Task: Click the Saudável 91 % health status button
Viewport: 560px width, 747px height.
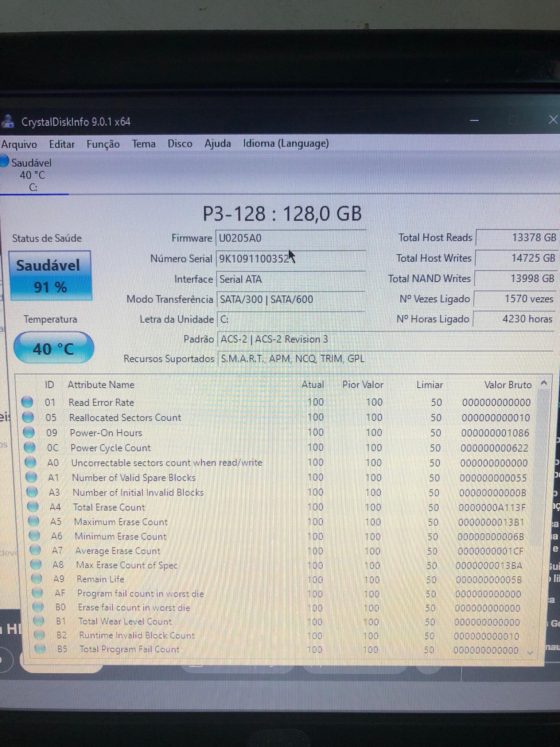Action: pos(50,276)
